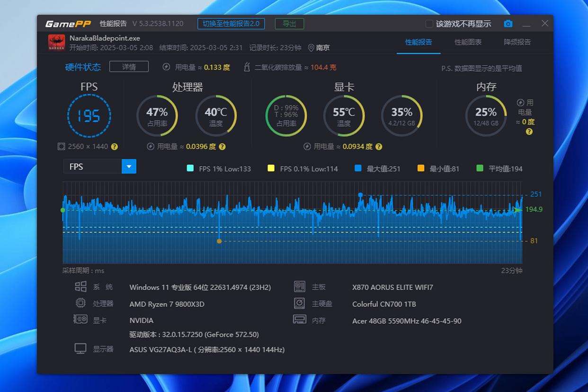Click the green 平均值 swatch
Viewport: 588px width, 392px height.
[x=480, y=168]
